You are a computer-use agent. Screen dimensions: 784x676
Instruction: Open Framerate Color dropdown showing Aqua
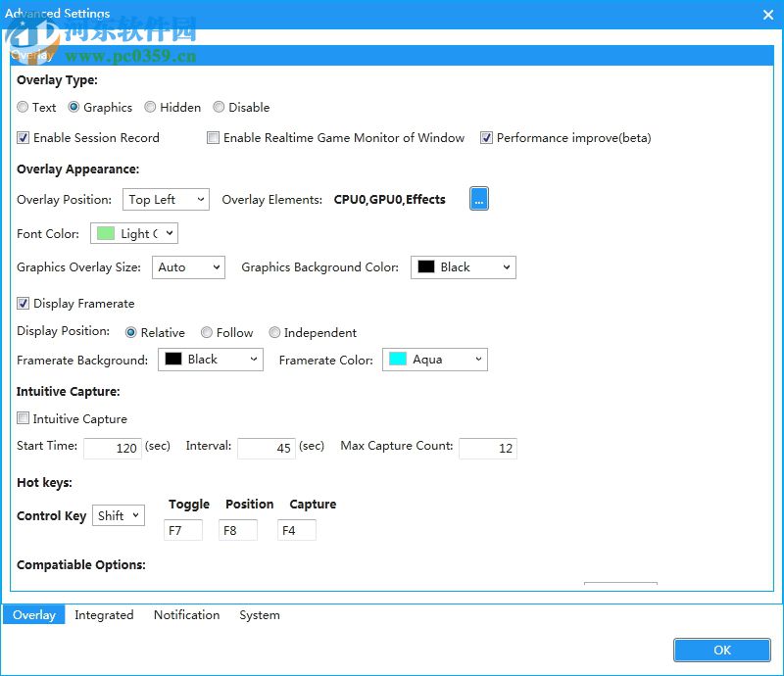[435, 360]
